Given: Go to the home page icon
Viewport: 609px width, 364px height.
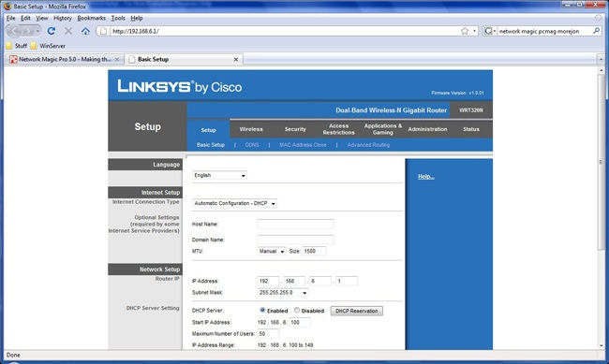Looking at the screenshot, I should pyautogui.click(x=85, y=31).
